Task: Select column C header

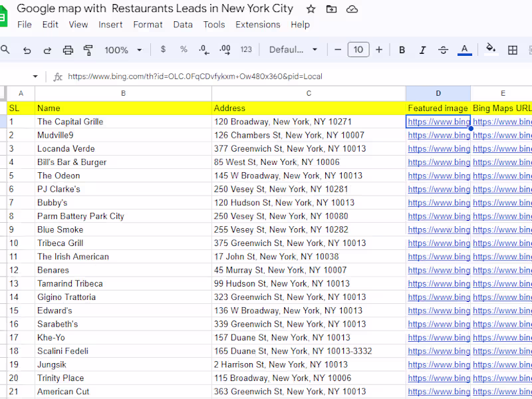Action: [x=309, y=93]
